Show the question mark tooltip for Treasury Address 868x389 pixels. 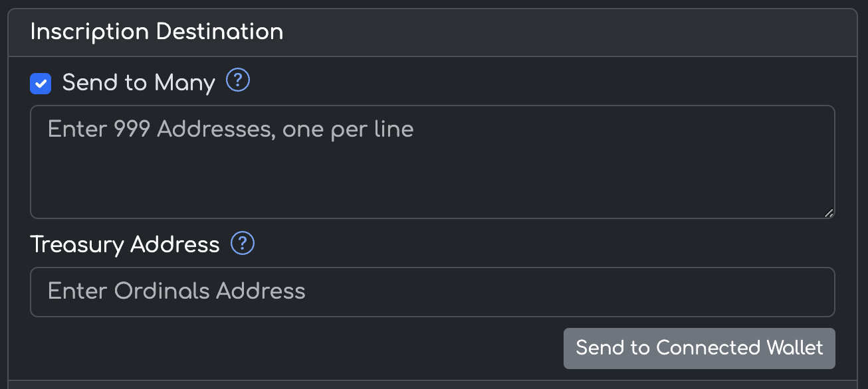click(243, 243)
